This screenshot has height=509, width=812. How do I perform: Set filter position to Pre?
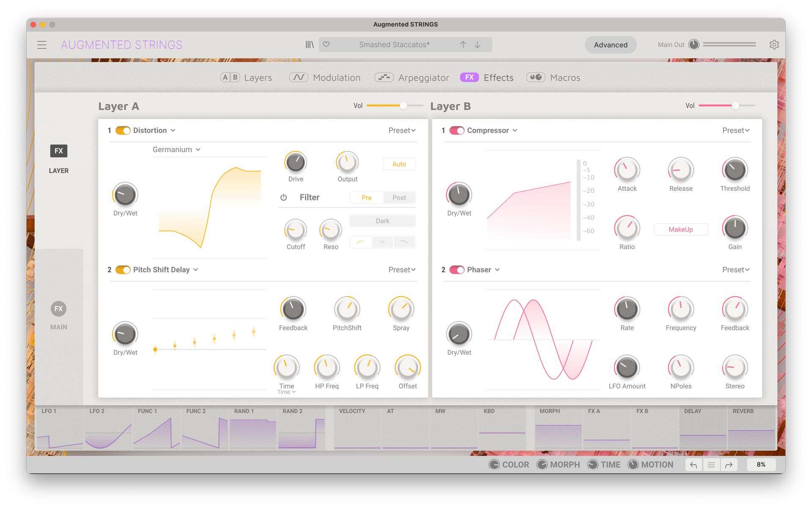[366, 197]
